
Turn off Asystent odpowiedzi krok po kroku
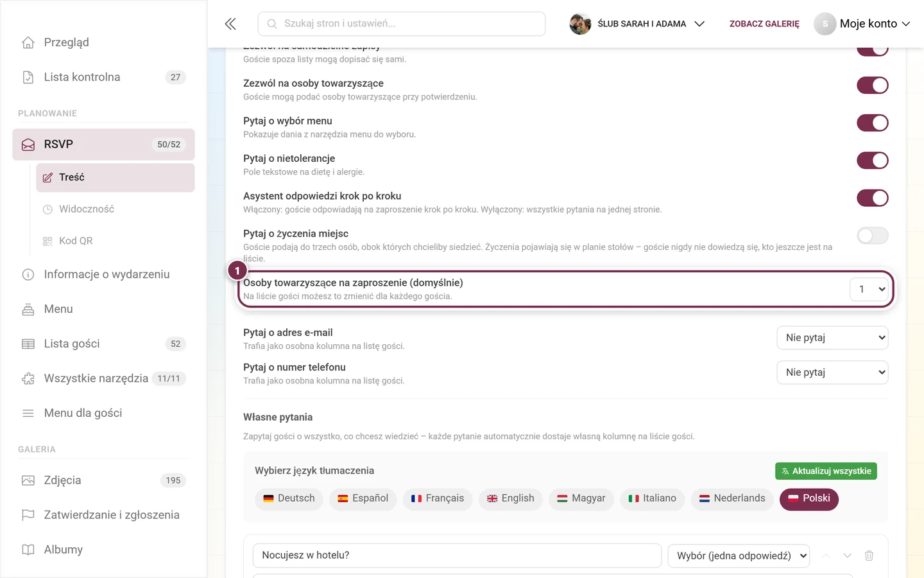click(x=873, y=198)
